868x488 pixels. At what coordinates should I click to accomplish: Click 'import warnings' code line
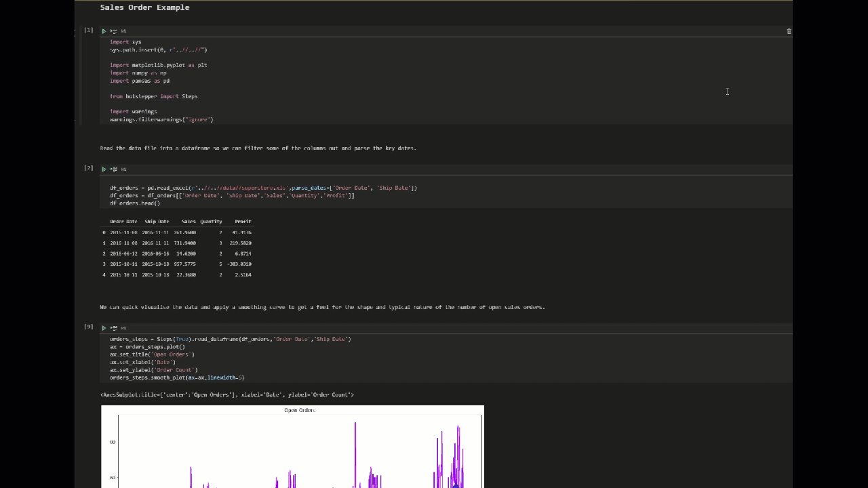coord(134,112)
